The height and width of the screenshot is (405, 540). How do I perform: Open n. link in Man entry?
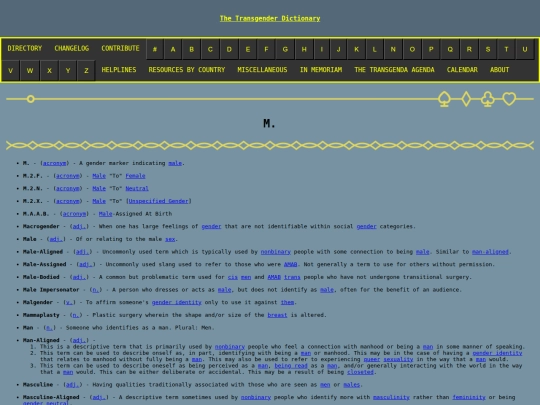point(50,328)
